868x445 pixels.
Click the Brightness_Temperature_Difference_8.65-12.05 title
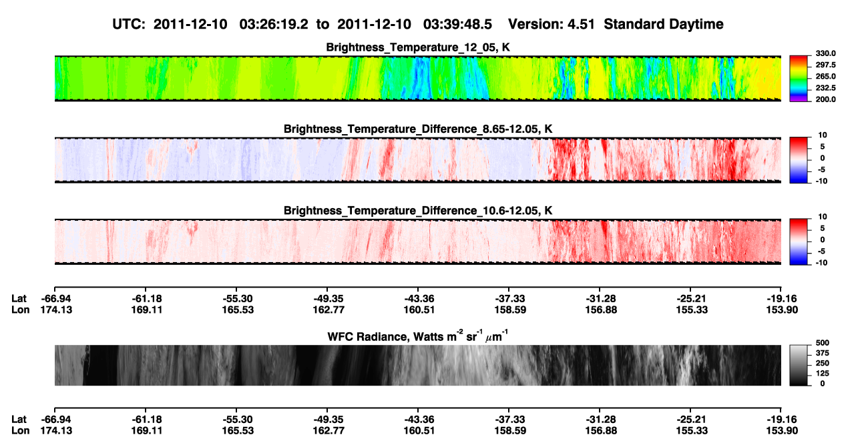418,129
